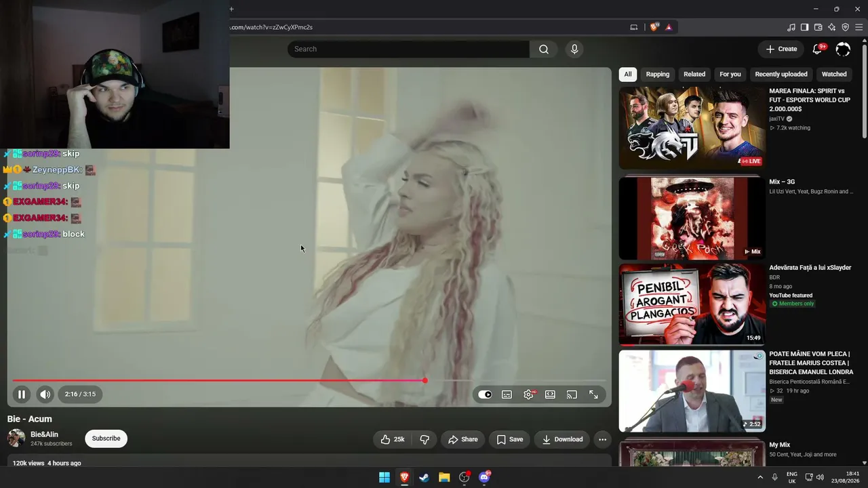
Task: Open the Create menu
Action: click(x=781, y=49)
